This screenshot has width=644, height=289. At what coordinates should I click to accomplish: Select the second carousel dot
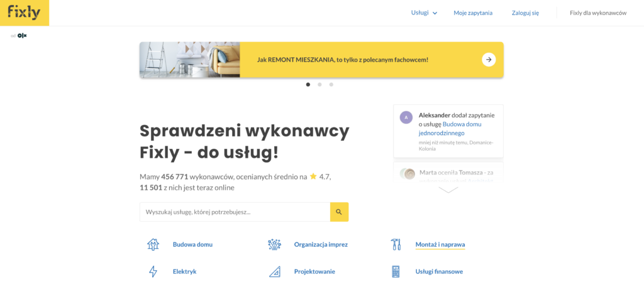click(x=319, y=85)
